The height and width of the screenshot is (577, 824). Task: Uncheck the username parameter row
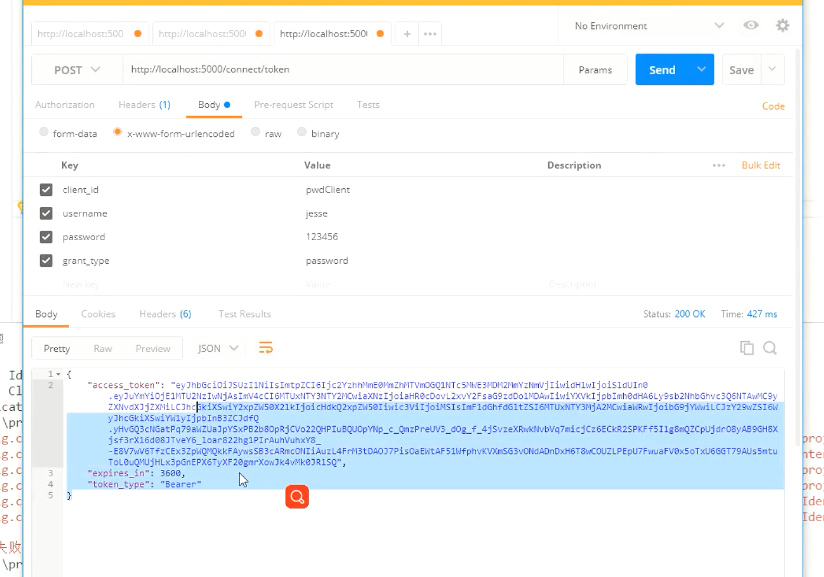point(46,213)
